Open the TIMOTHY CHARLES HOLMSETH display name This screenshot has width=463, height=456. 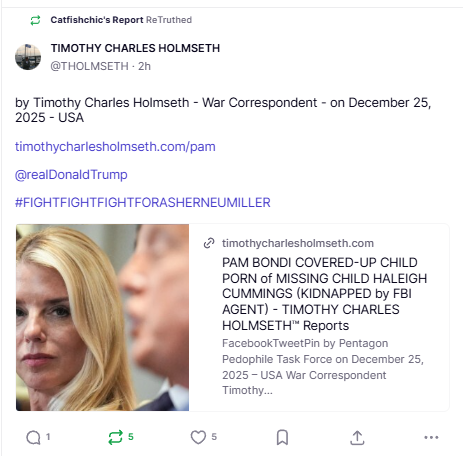[x=135, y=48]
